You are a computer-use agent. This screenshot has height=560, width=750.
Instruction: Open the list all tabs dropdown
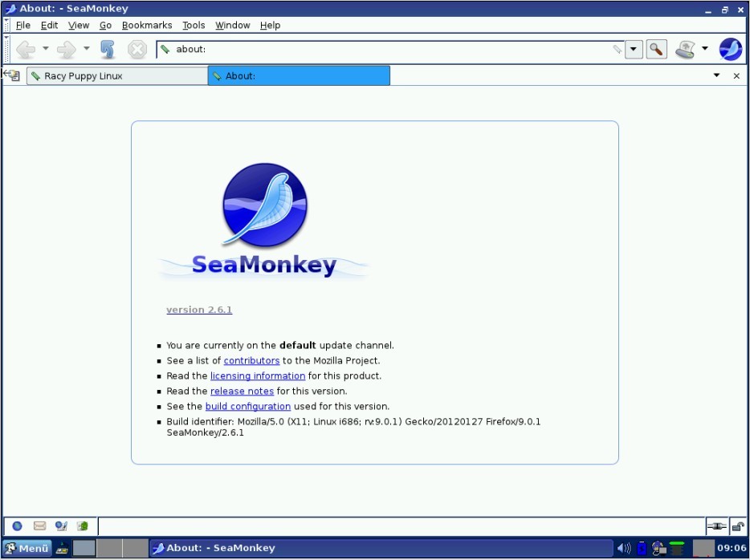tap(716, 75)
